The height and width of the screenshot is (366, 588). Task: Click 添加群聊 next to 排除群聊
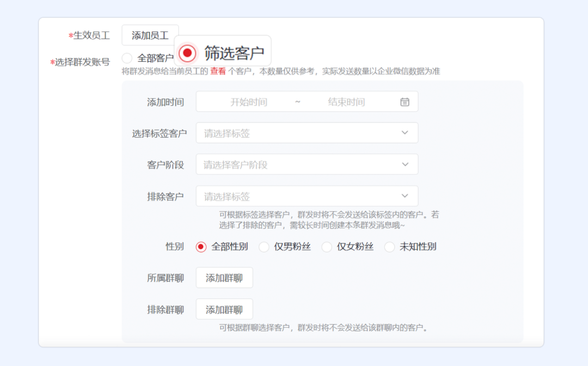[224, 309]
